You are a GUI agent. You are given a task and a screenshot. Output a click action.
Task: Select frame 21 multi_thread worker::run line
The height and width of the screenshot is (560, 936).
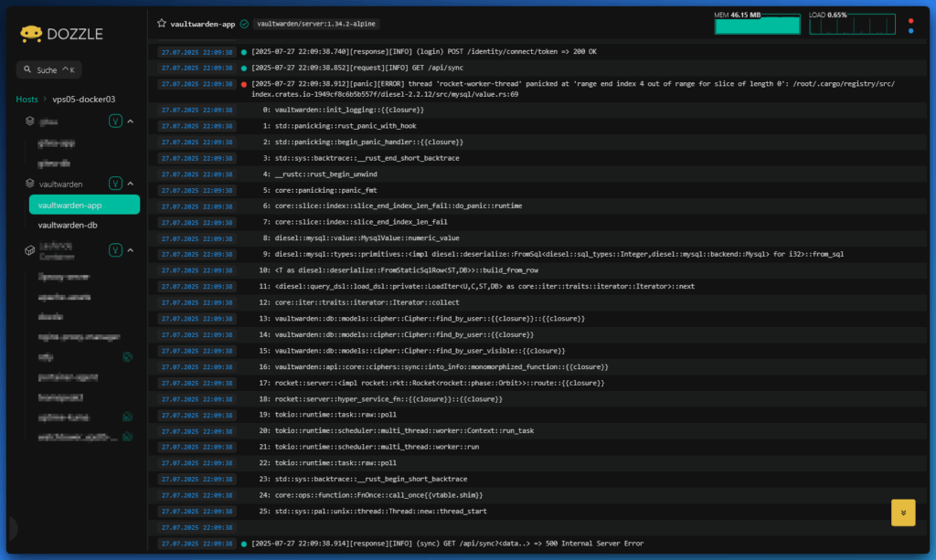coord(369,447)
